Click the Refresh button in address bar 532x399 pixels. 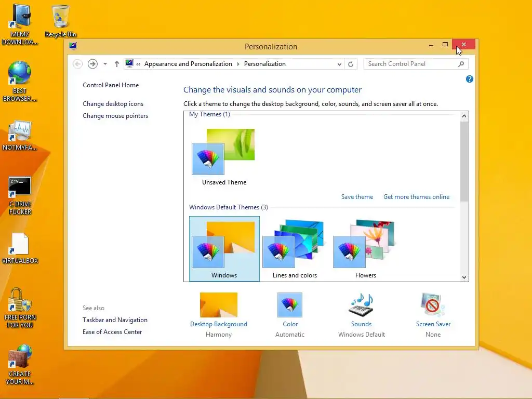point(351,64)
